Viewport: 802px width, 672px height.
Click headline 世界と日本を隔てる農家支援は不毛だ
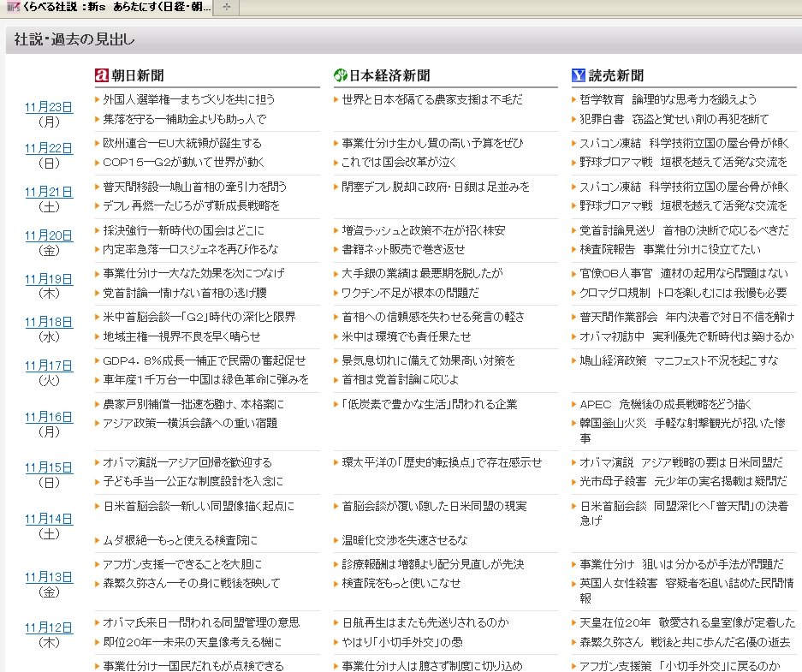point(432,99)
